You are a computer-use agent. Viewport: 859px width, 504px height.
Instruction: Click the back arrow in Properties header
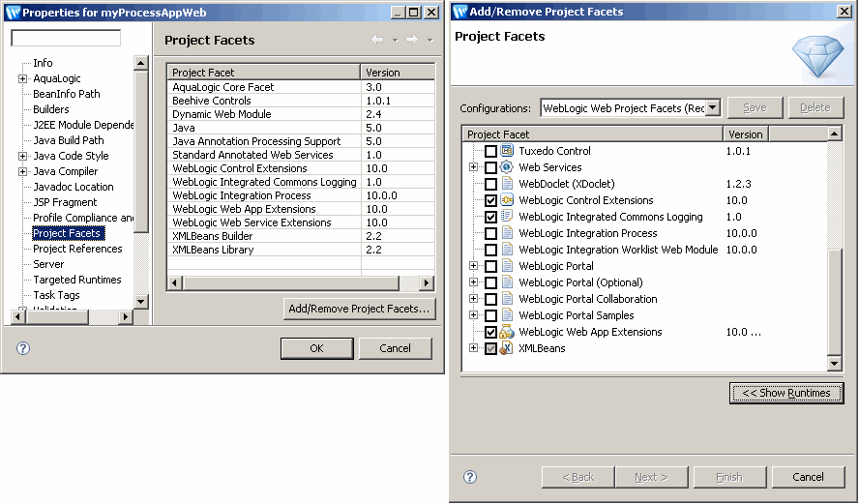(377, 40)
